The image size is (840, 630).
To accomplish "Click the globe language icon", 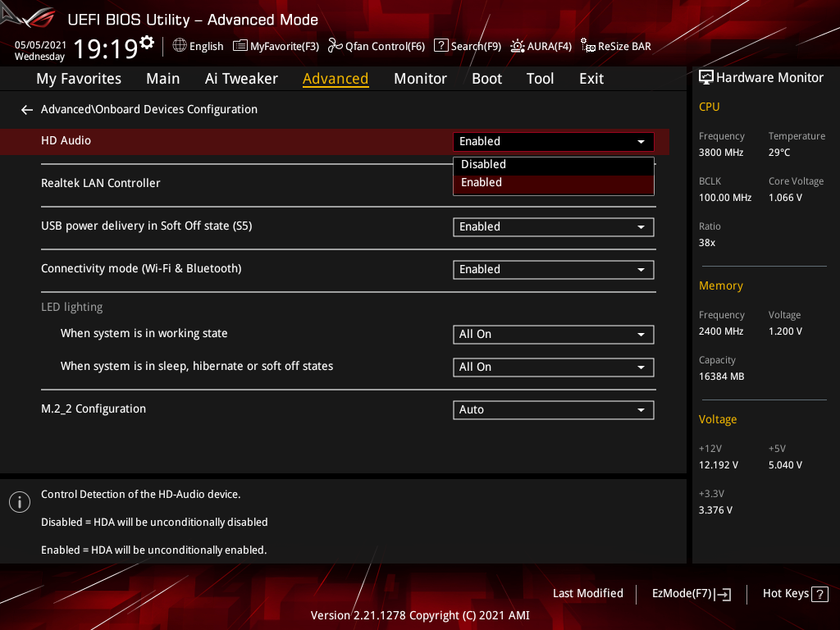I will coord(180,46).
